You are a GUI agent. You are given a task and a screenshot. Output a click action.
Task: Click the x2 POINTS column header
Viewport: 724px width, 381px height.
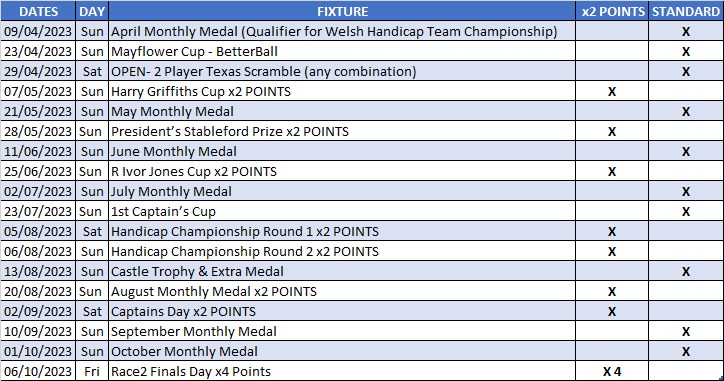pos(612,11)
